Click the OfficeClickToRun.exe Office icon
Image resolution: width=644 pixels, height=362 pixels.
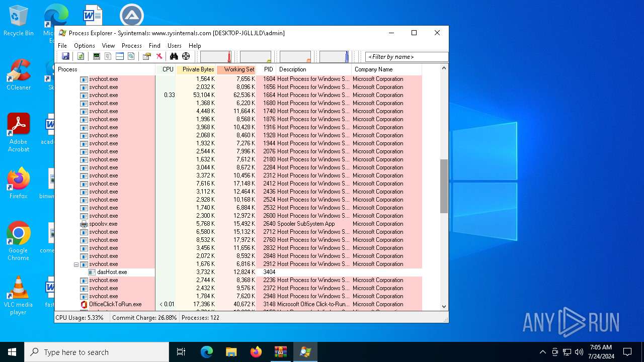(84, 304)
